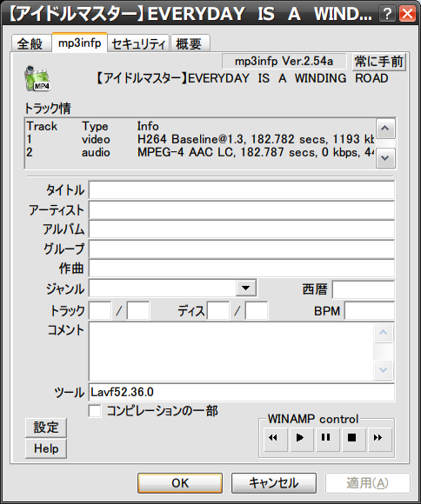This screenshot has height=504, width=421.
Task: Click the first トラック number field
Action: (100, 310)
